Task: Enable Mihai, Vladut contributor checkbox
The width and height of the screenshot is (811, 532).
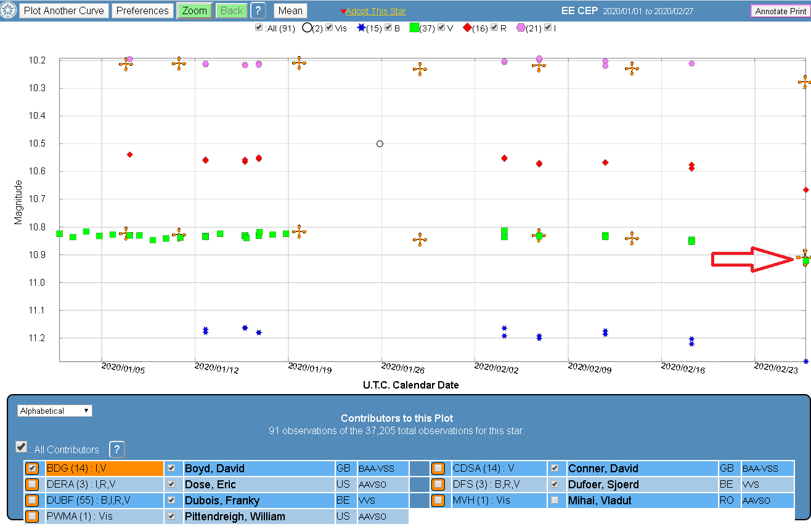Action: point(555,501)
